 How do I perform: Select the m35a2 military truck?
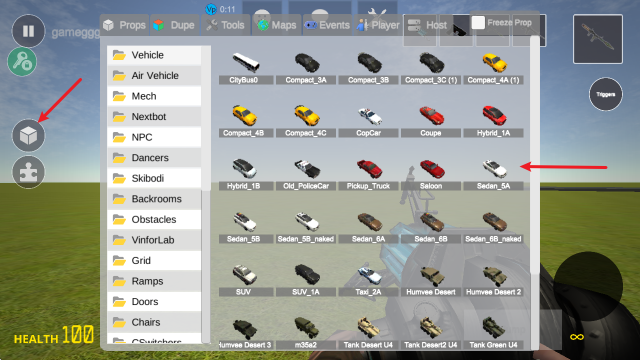point(306,333)
